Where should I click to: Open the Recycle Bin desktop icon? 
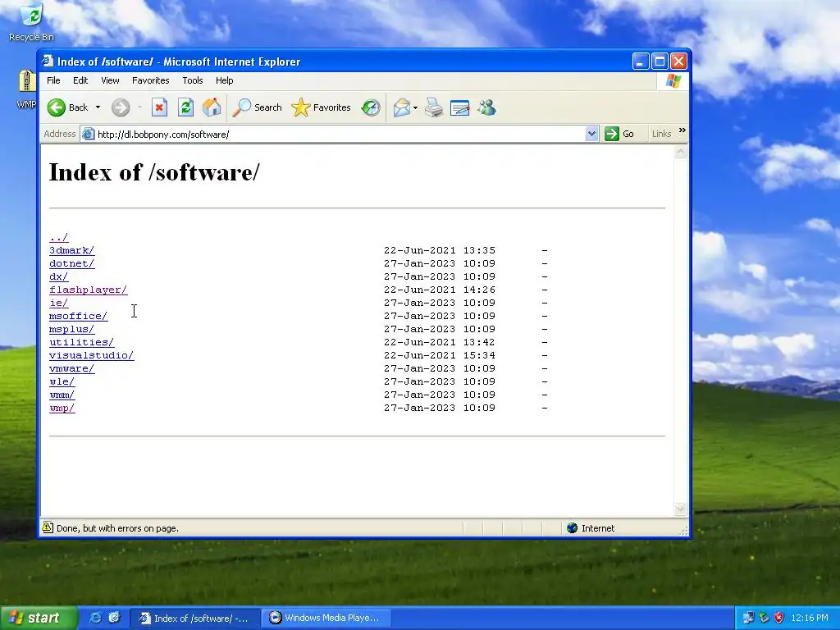[x=32, y=22]
